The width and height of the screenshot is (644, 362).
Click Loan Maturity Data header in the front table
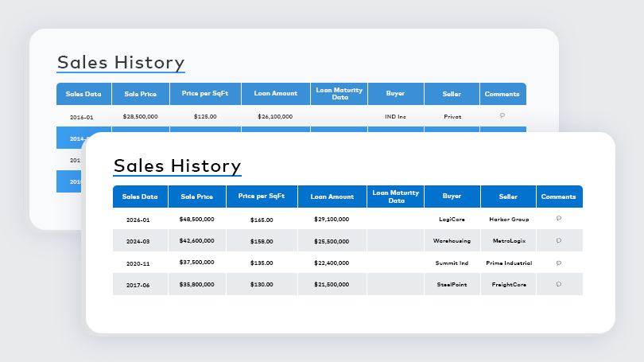click(395, 197)
